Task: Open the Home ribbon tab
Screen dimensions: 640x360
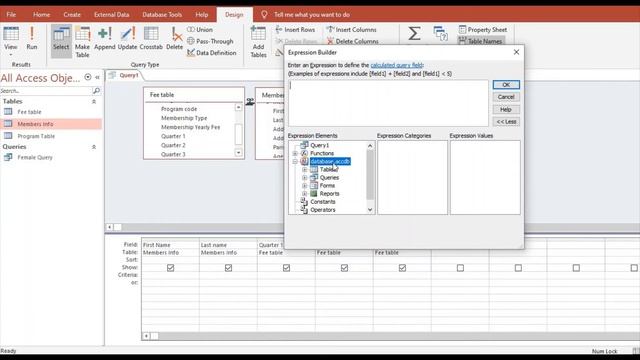Action: coord(42,15)
